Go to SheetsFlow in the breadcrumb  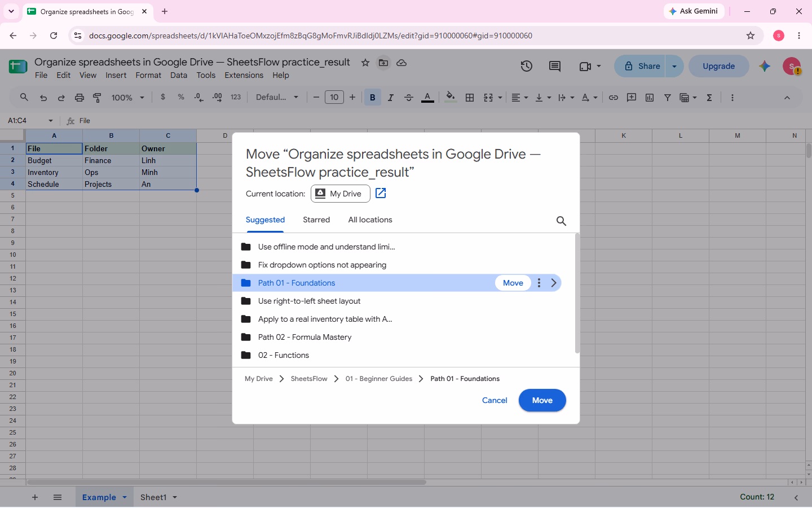309,379
